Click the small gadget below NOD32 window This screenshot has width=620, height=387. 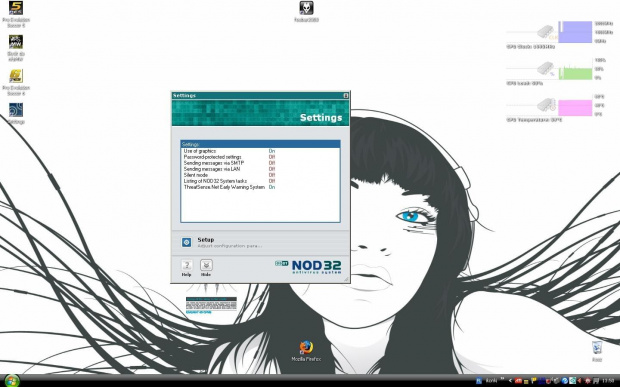point(211,306)
